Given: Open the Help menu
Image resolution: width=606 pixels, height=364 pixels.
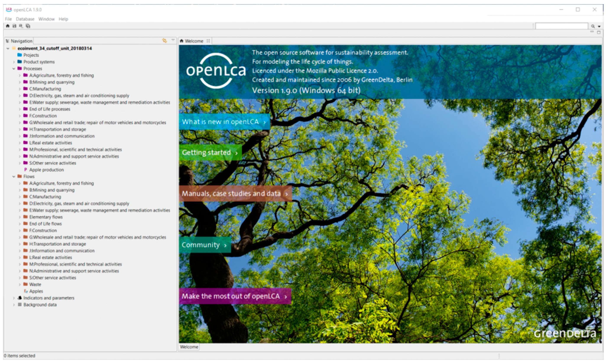Looking at the screenshot, I should [63, 19].
